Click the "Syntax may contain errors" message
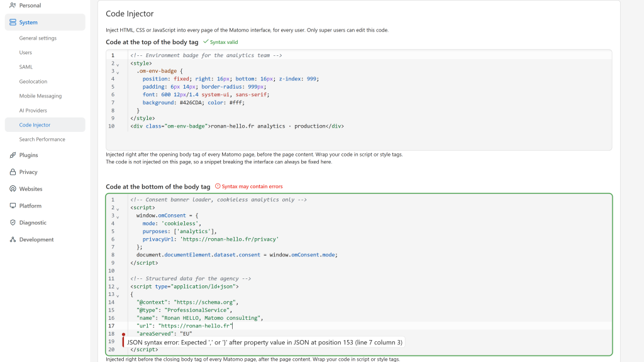Image resolution: width=644 pixels, height=362 pixels. point(252,186)
